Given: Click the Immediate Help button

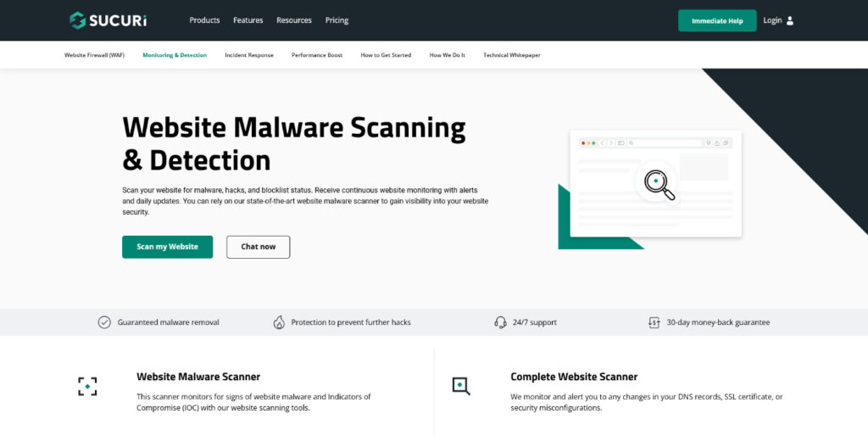Looking at the screenshot, I should pyautogui.click(x=717, y=20).
